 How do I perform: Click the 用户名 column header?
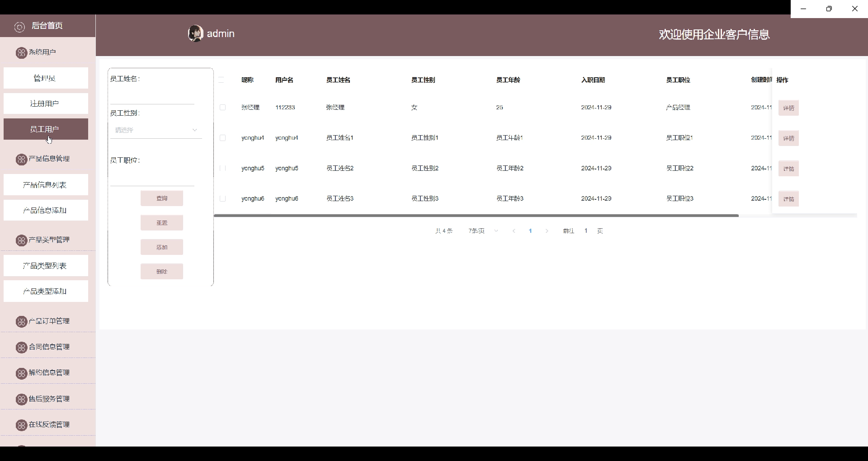[x=284, y=80]
